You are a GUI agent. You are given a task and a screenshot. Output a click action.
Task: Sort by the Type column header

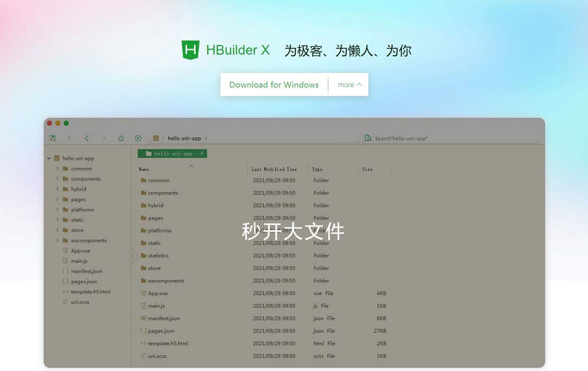click(317, 170)
